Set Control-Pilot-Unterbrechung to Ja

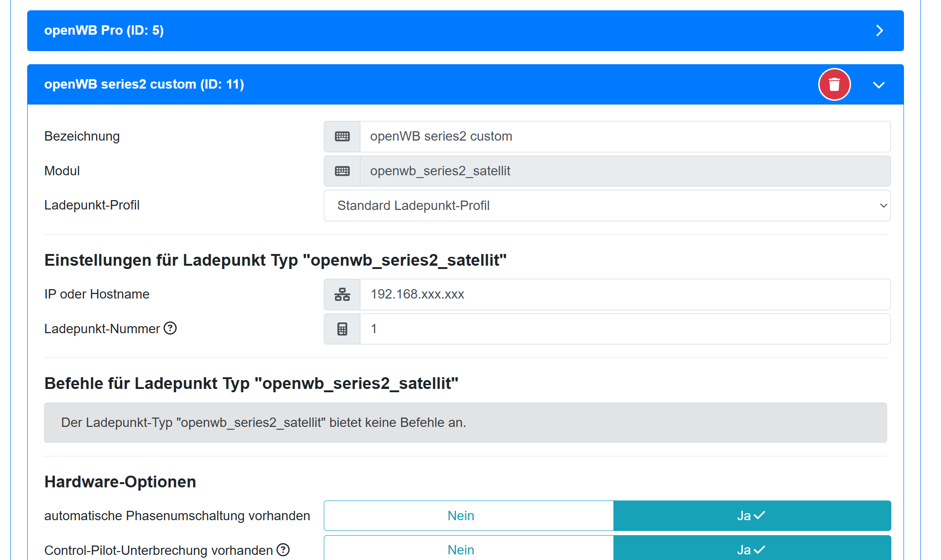tap(752, 548)
